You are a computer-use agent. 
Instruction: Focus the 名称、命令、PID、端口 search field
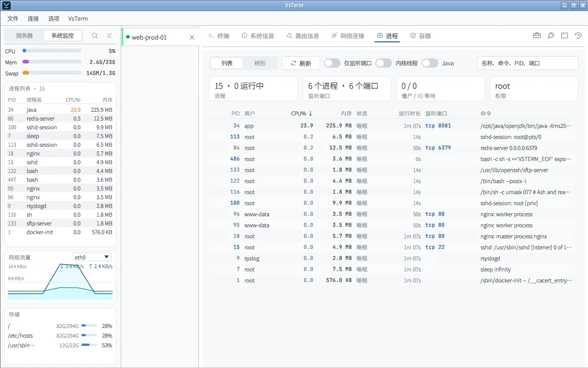(x=527, y=63)
